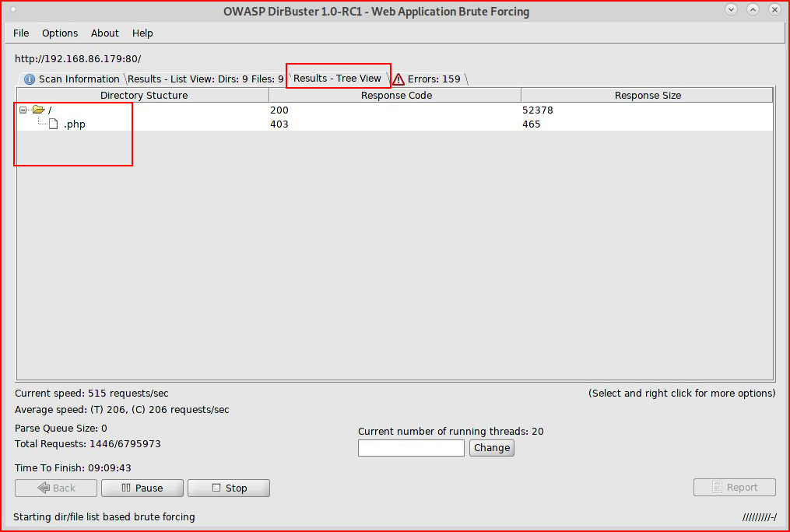Click the 403 response code cell
The image size is (790, 532).
pos(279,124)
